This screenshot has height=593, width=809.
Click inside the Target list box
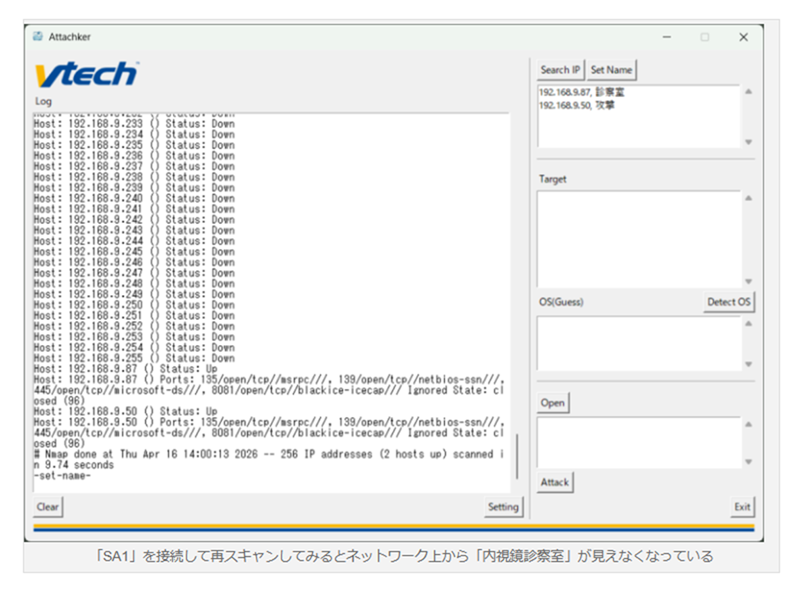tap(639, 239)
